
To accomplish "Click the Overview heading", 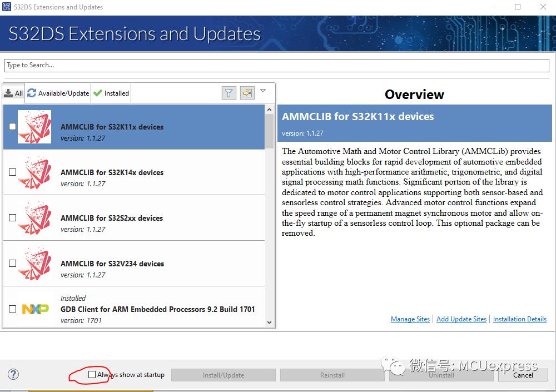I will click(414, 95).
